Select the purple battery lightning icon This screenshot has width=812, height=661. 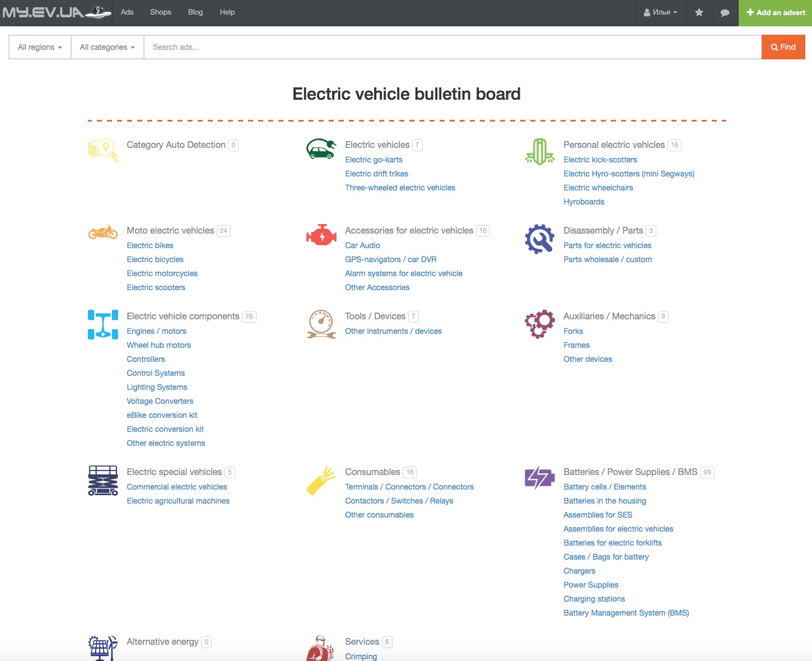coord(539,478)
